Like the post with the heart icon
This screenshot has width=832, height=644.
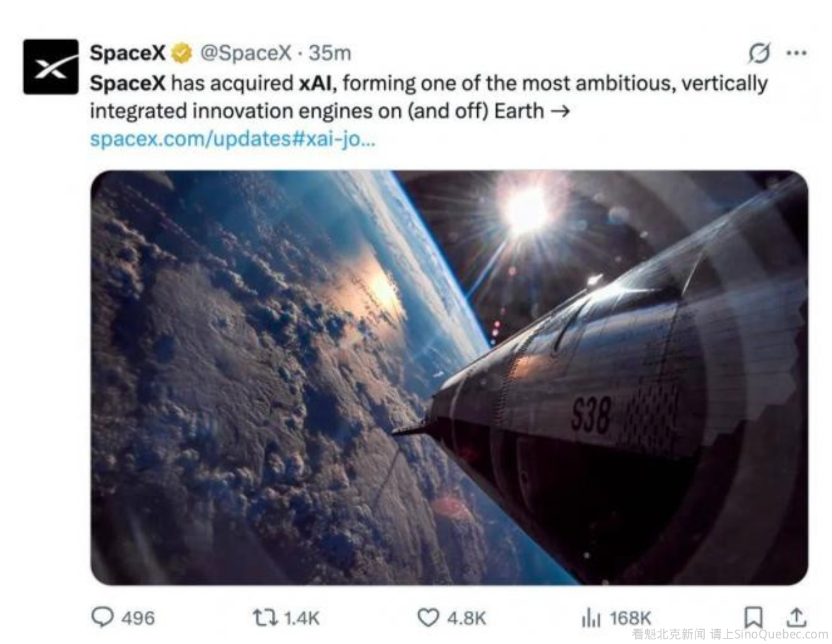[x=428, y=617]
